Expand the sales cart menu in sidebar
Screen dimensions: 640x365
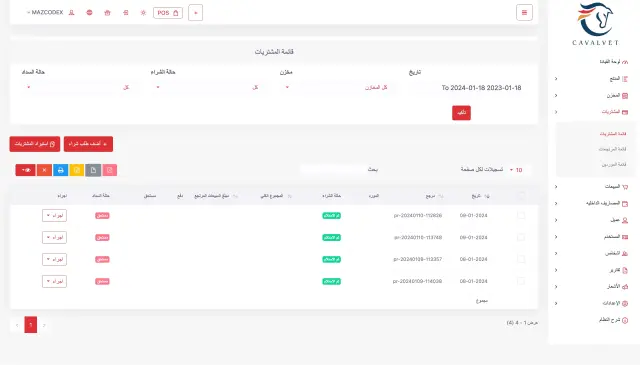(592, 187)
